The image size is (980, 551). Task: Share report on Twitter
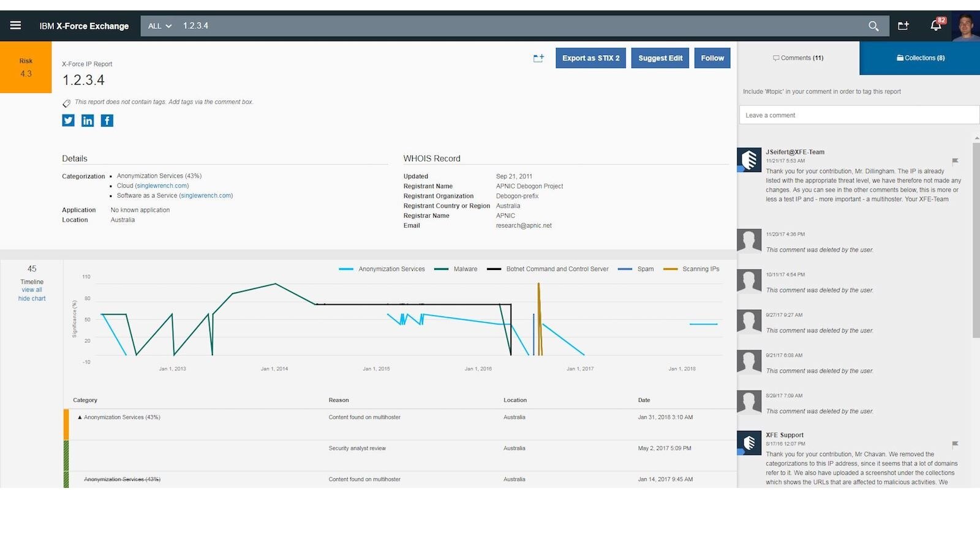coord(68,121)
